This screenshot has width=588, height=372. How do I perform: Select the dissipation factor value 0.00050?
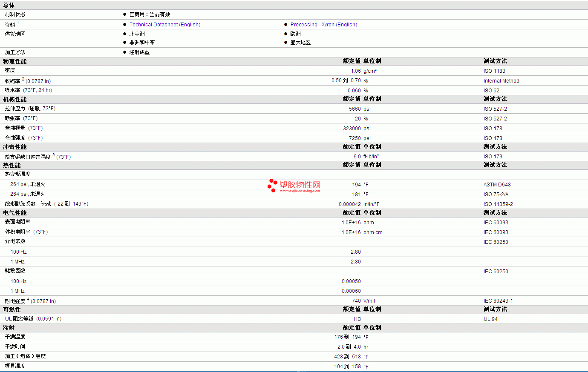point(351,281)
